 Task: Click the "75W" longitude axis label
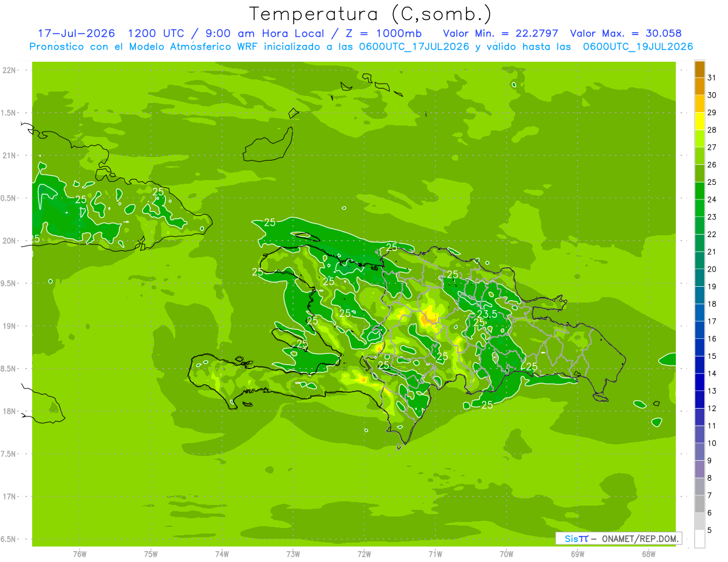(151, 554)
